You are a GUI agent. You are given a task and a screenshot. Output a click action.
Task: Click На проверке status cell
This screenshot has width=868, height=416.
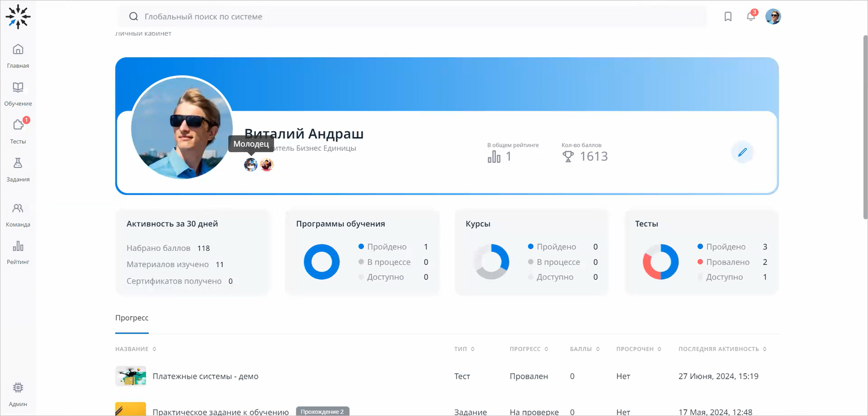[534, 412]
